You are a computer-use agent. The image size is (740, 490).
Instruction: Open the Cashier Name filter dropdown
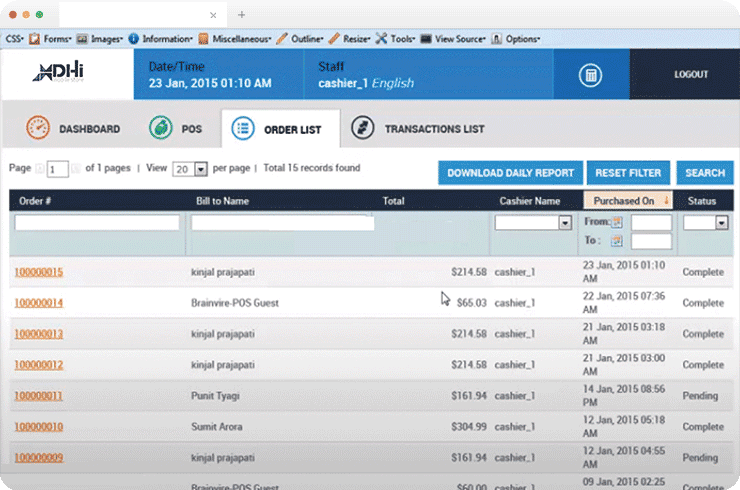533,223
